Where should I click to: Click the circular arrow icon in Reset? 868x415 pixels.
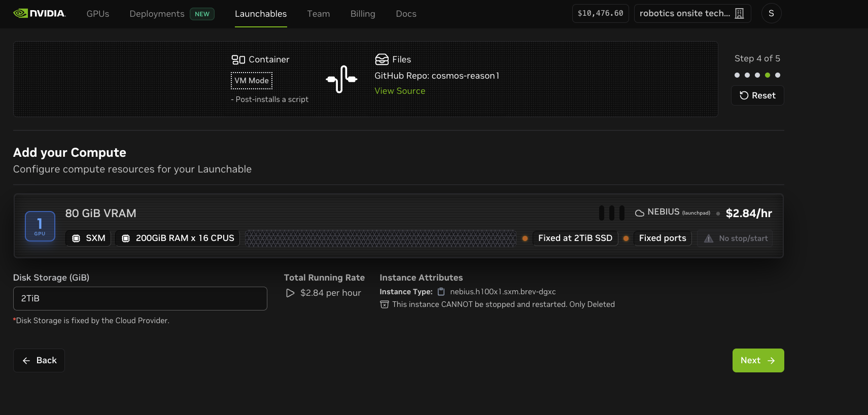pos(744,95)
